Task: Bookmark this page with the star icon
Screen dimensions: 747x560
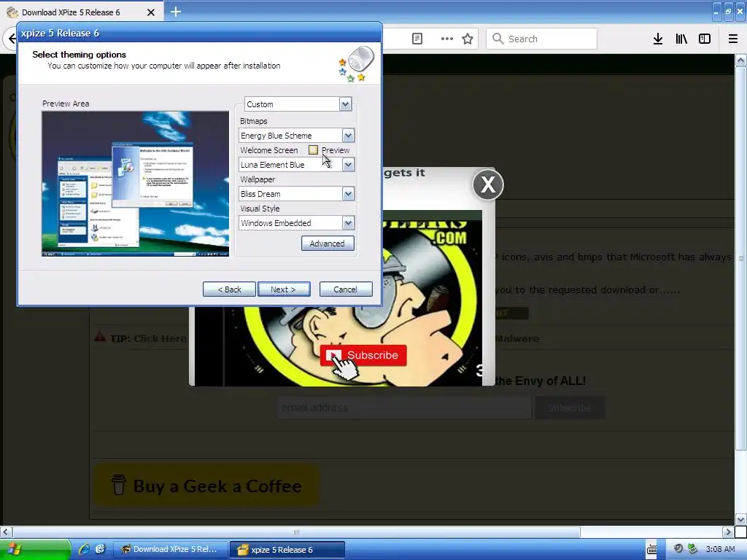Action: click(x=468, y=39)
